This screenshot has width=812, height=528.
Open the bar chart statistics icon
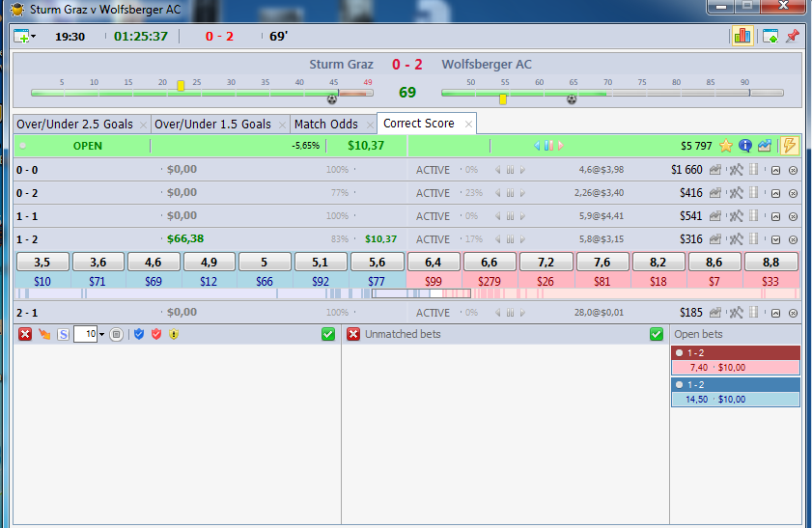click(x=742, y=37)
